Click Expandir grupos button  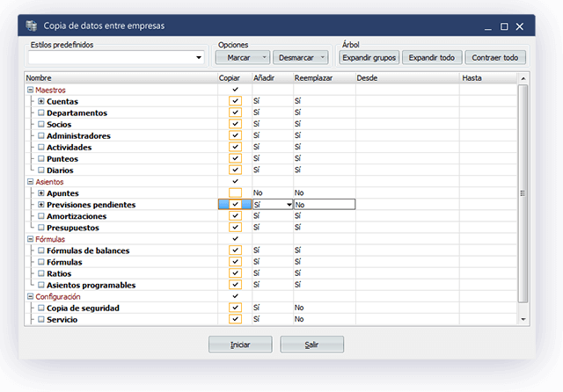pos(369,58)
